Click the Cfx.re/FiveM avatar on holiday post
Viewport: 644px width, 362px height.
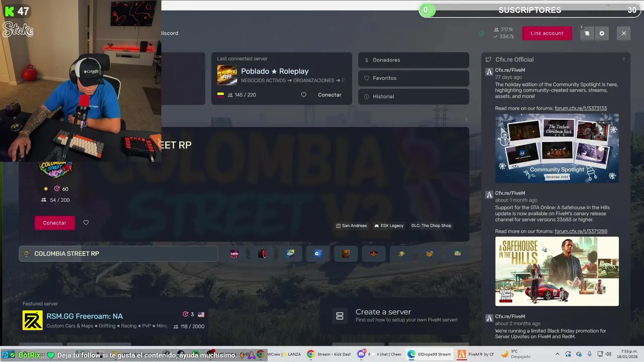489,72
